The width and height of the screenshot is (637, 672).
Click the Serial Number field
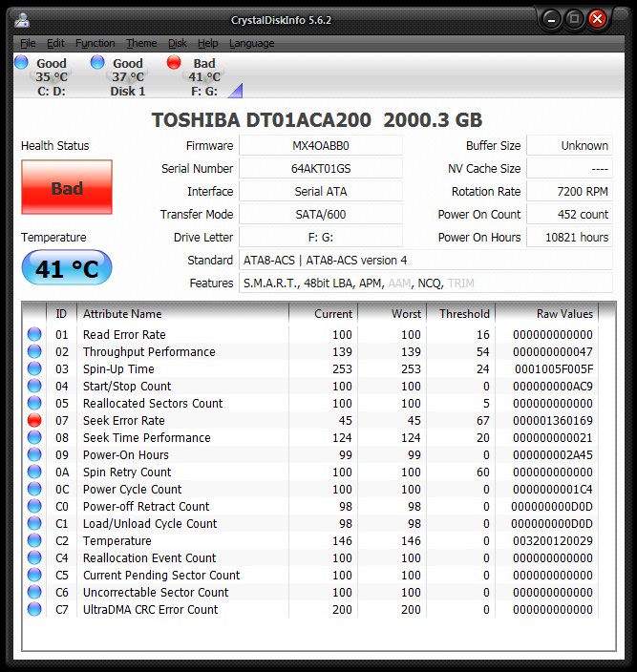click(x=320, y=169)
